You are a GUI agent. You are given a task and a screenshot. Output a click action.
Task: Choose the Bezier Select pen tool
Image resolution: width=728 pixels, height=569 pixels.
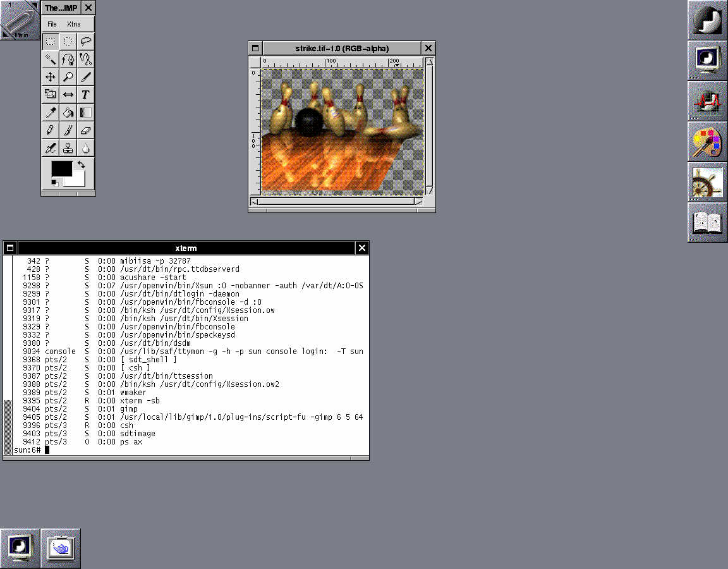[x=68, y=59]
